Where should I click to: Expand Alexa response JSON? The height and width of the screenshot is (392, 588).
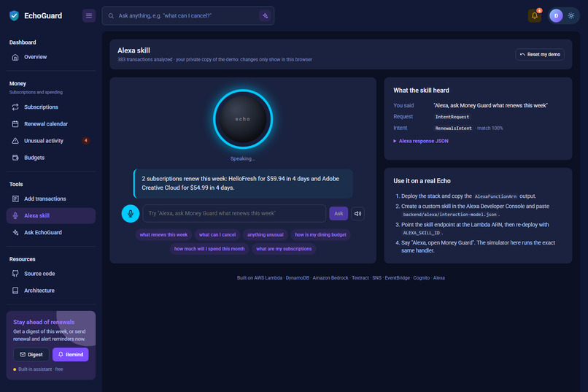click(421, 141)
